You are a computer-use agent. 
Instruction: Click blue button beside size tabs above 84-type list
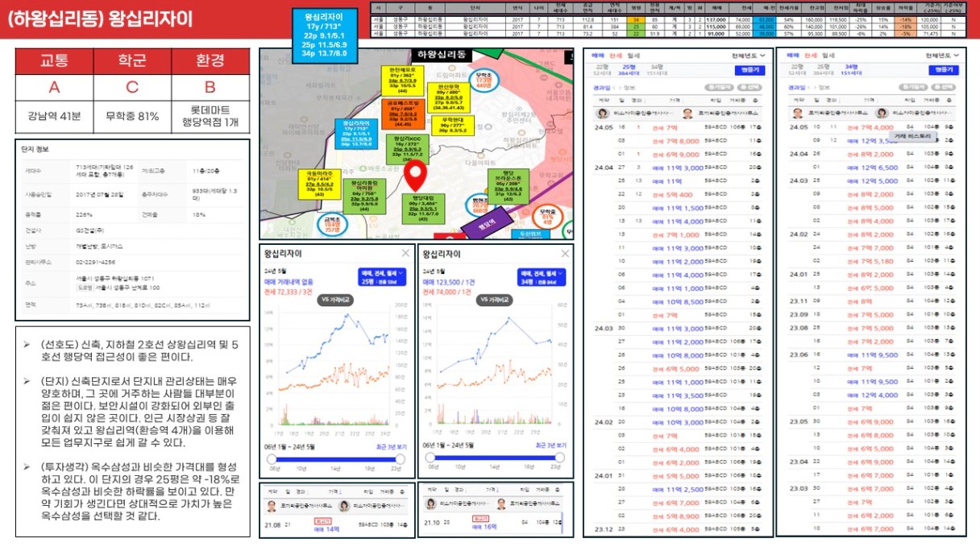pos(944,70)
